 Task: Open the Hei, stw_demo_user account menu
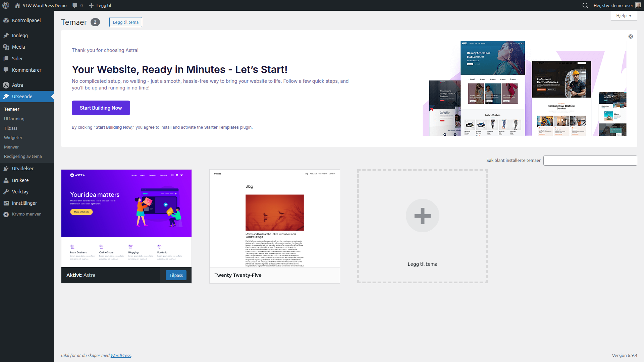click(x=617, y=5)
